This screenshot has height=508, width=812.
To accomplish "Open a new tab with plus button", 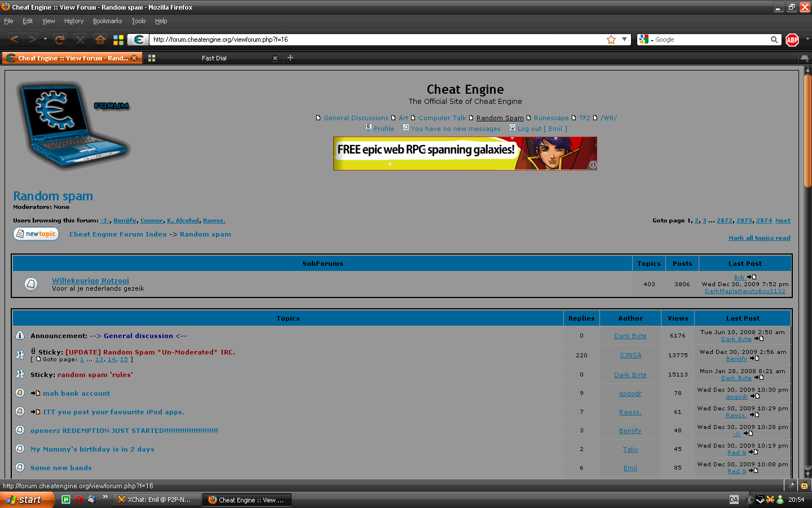I will [290, 58].
